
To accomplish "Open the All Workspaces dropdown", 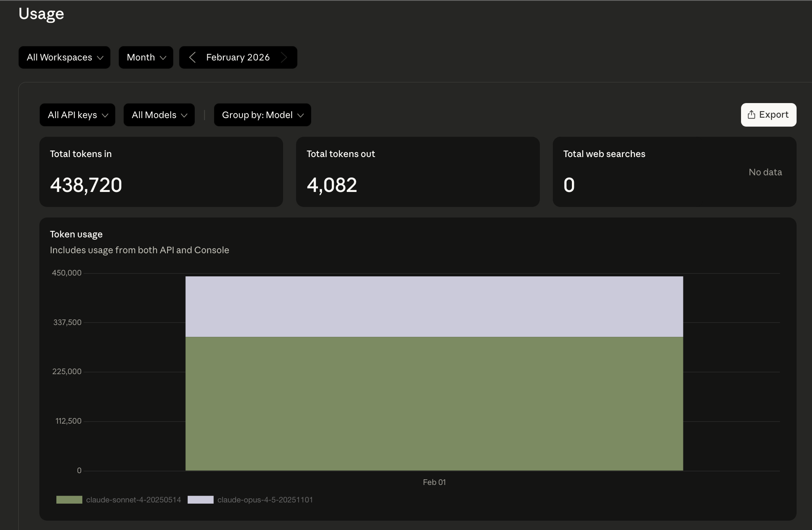I will [64, 57].
